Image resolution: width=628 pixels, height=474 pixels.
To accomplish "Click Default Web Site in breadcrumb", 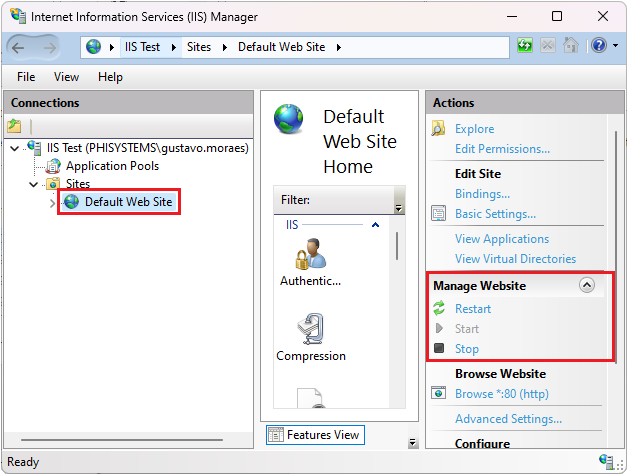I will pos(281,47).
